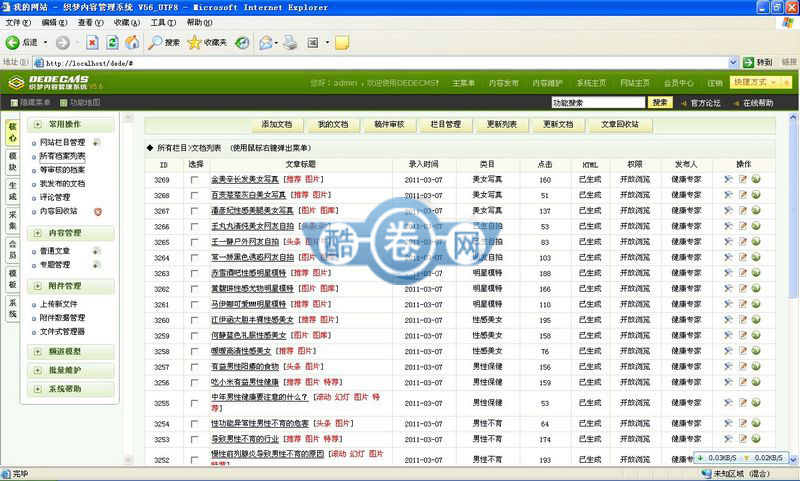Image resolution: width=800 pixels, height=481 pixels.
Task: Refresh the page with the IE refresh icon
Action: click(112, 43)
